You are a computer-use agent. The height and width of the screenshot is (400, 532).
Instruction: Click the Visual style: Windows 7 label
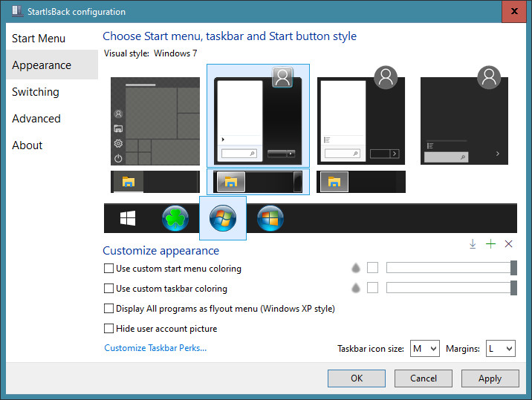pyautogui.click(x=150, y=53)
